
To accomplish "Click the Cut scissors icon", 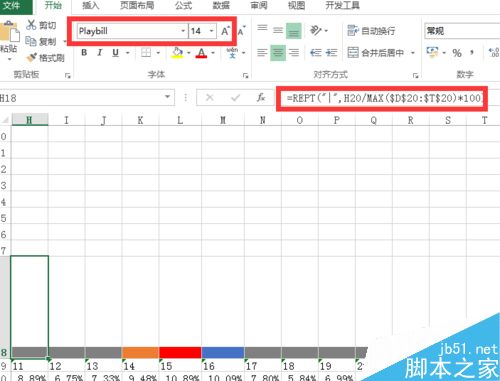I will click(x=31, y=25).
